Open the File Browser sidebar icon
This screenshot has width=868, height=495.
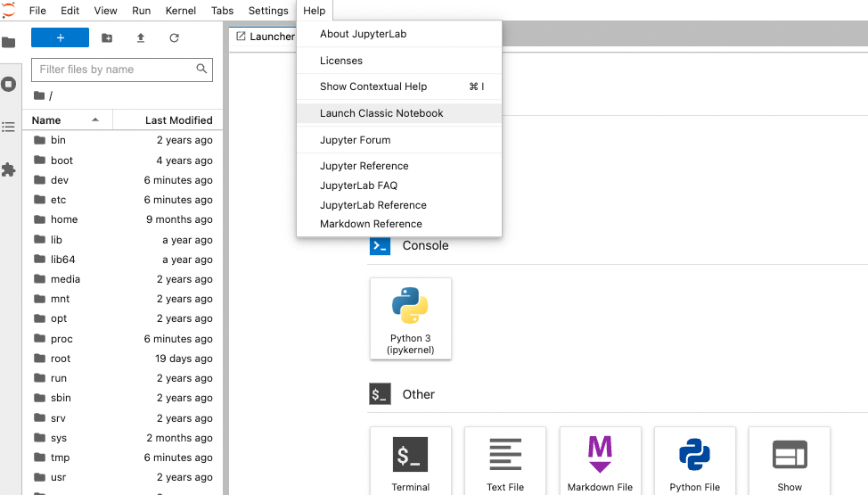[8, 43]
